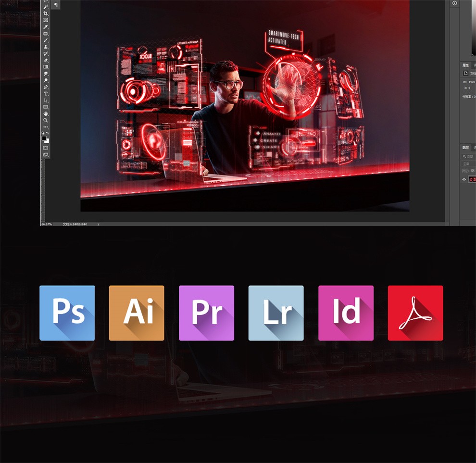Click the Photoshop Ps icon
The image size is (476, 463).
click(x=67, y=313)
